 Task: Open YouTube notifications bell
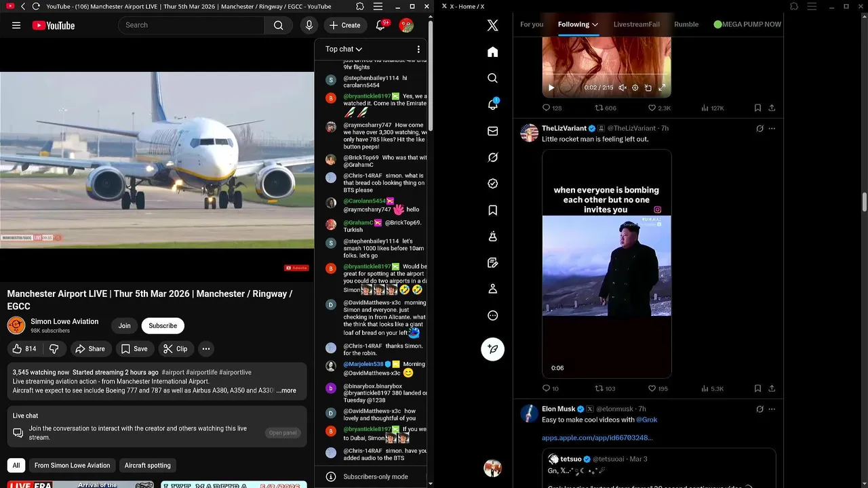pos(380,25)
